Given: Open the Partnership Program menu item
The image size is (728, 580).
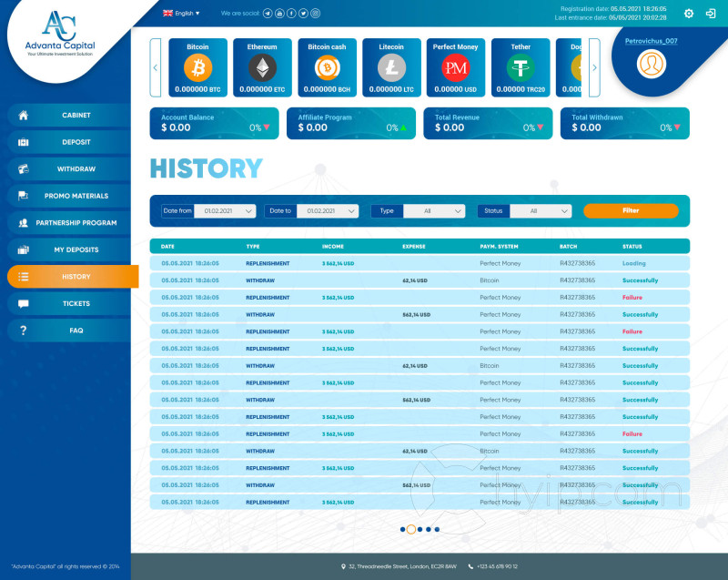Looking at the screenshot, I should click(x=70, y=223).
